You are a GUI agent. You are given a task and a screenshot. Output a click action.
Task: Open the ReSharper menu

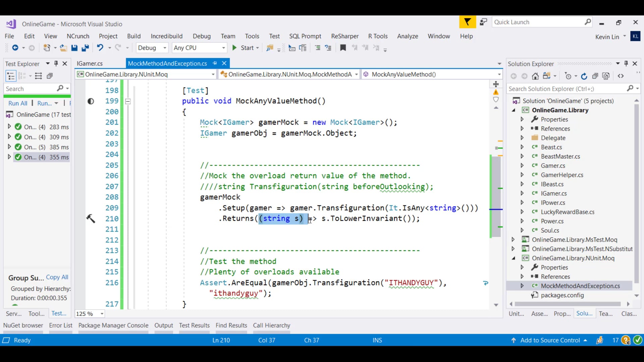click(x=344, y=36)
